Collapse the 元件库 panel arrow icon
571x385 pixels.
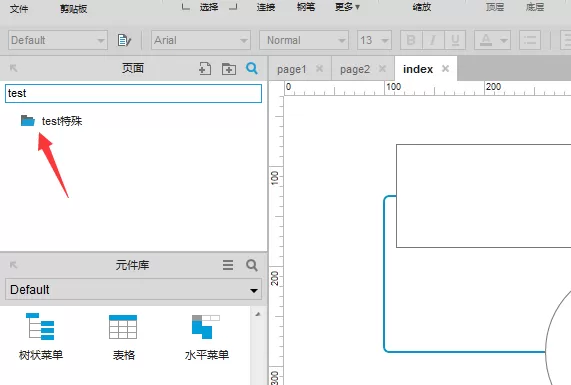point(13,265)
